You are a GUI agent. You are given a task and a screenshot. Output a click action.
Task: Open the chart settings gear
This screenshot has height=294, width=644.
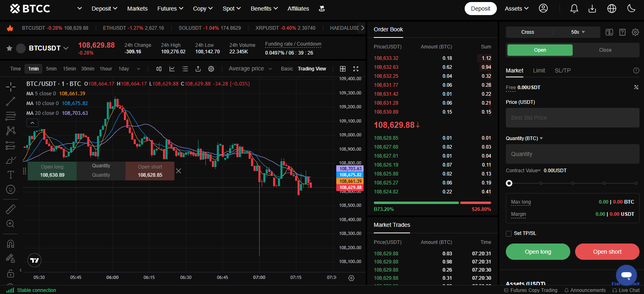(x=211, y=69)
